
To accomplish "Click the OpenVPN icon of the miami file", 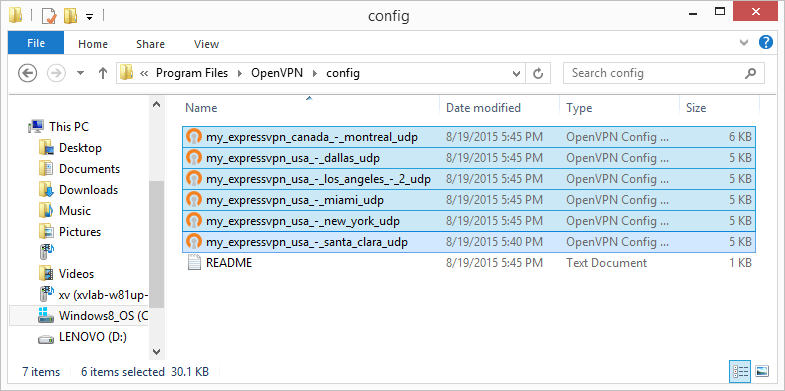I will pyautogui.click(x=193, y=200).
